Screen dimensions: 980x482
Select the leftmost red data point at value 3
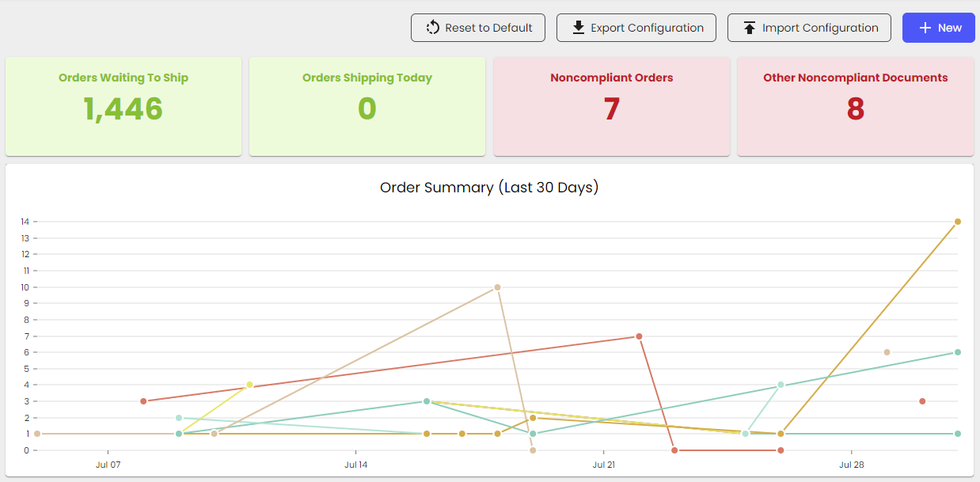[143, 401]
